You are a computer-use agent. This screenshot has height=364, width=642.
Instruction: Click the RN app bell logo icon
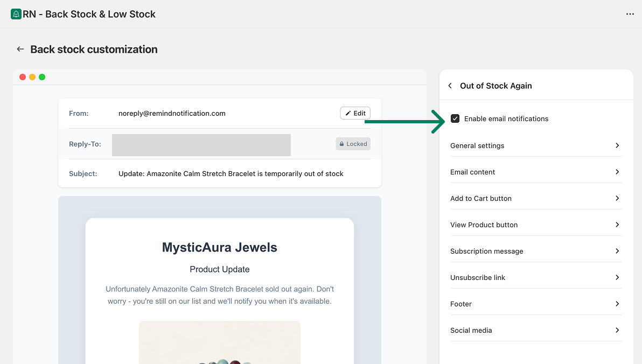pos(16,14)
